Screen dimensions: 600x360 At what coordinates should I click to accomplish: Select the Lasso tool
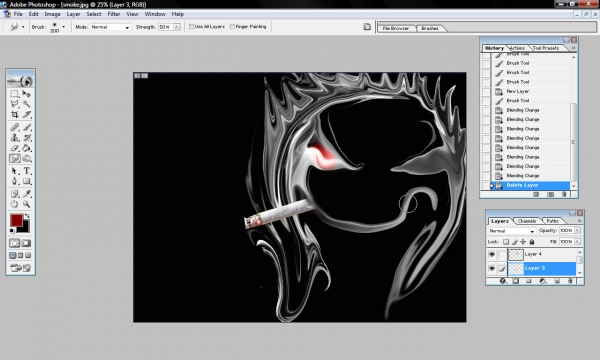pos(15,104)
